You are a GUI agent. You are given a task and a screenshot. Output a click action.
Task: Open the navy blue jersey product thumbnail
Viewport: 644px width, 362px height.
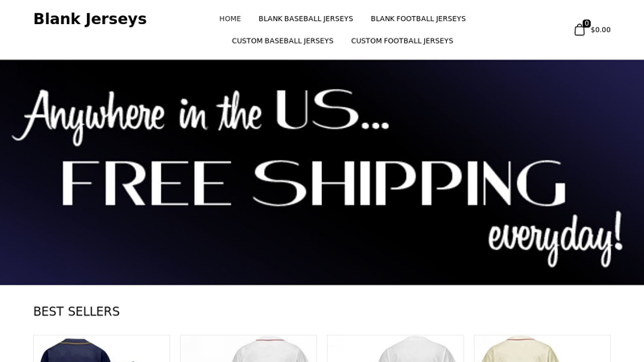(101, 348)
